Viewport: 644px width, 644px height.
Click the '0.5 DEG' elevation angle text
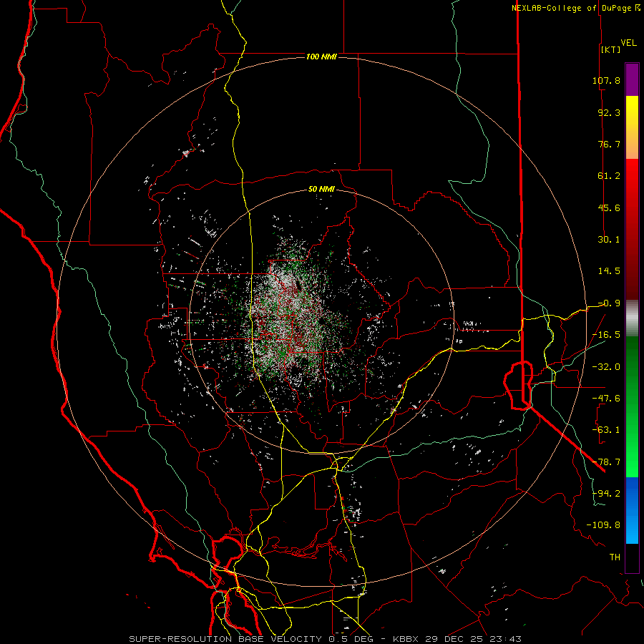(352, 639)
